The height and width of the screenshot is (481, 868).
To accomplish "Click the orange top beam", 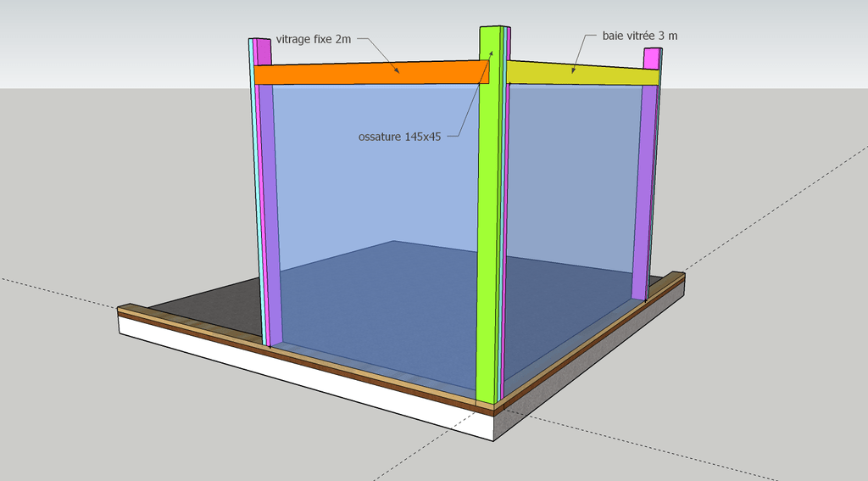I will click(x=371, y=73).
